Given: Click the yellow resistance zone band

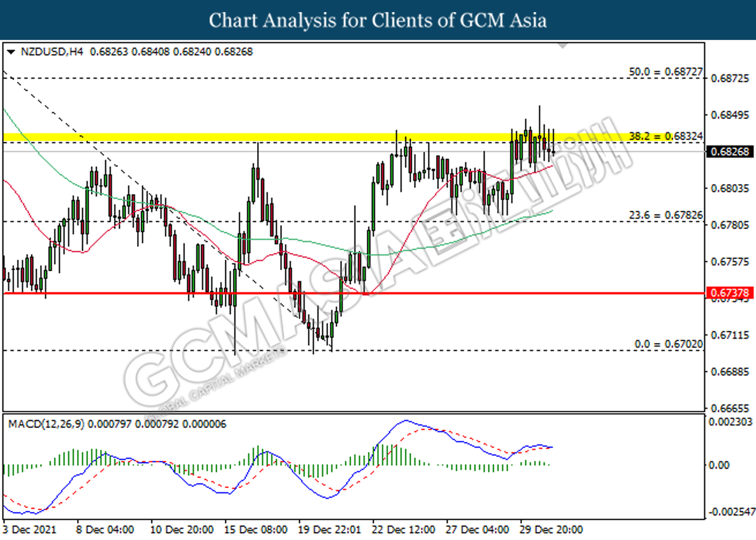Looking at the screenshot, I should click(x=354, y=137).
